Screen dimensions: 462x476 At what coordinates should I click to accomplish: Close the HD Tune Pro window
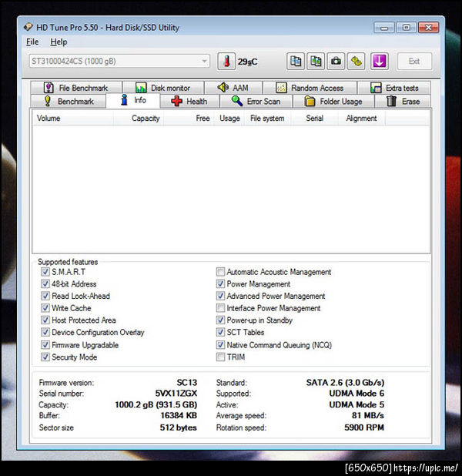coord(428,28)
